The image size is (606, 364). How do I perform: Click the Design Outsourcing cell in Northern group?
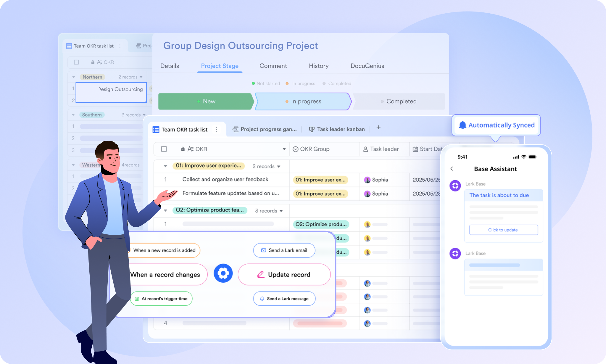[x=111, y=93]
